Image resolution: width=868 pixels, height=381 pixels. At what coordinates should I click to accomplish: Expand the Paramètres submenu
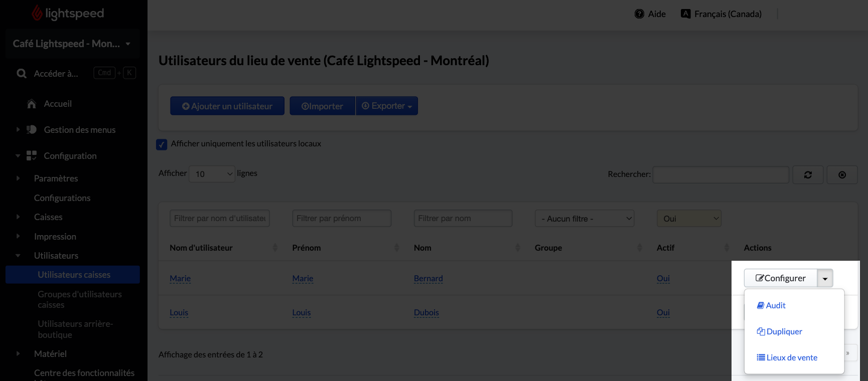click(x=18, y=178)
